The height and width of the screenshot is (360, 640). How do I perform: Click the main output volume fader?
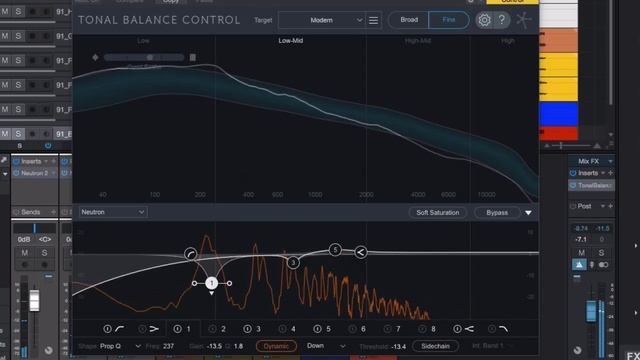click(x=591, y=311)
